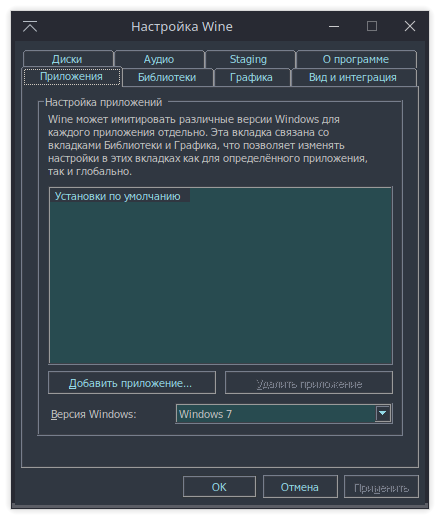Click the Отмена button
440x520 pixels.
coord(300,487)
